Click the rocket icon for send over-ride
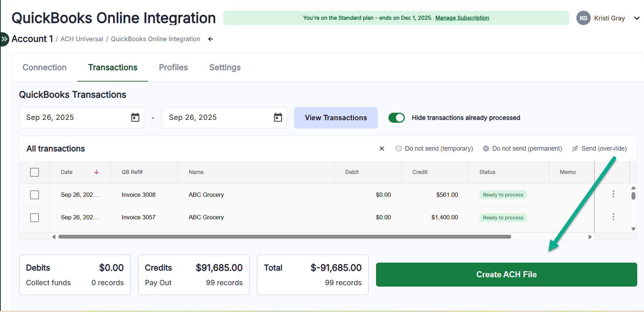The height and width of the screenshot is (312, 644). 575,148
